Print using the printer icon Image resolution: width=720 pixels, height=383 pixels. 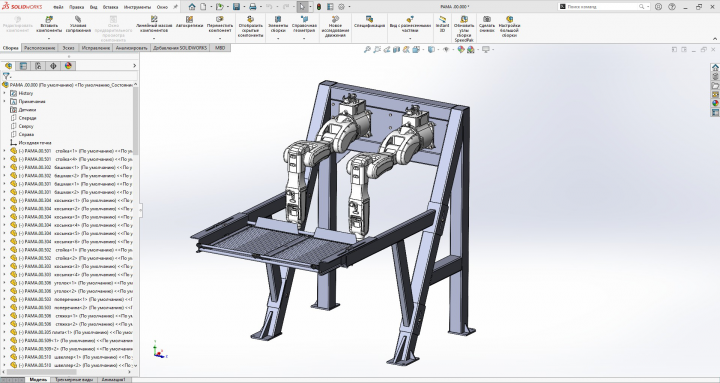[253, 6]
